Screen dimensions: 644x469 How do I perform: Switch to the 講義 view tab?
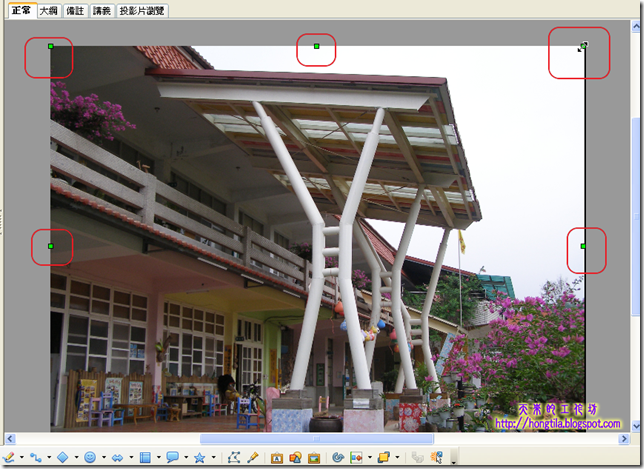[101, 11]
